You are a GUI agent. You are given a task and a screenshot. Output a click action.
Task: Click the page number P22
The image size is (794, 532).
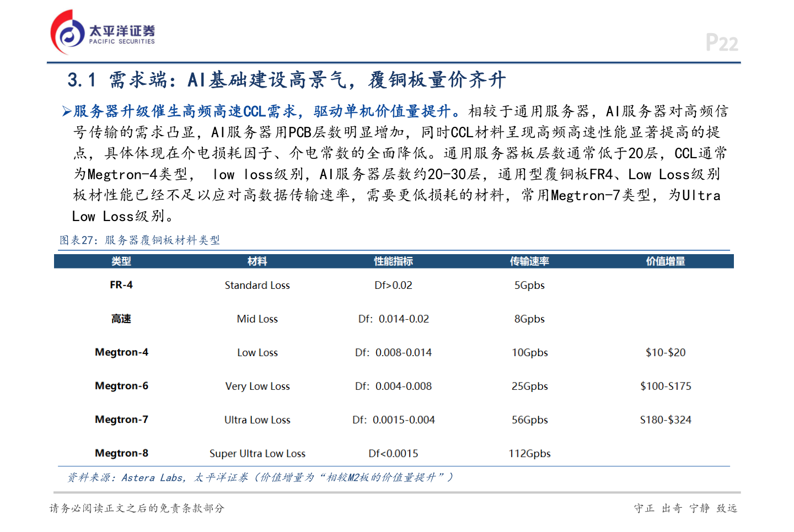pyautogui.click(x=721, y=42)
